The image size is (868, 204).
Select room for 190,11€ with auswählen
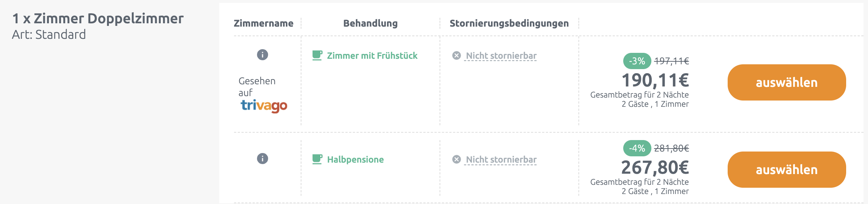pyautogui.click(x=787, y=82)
